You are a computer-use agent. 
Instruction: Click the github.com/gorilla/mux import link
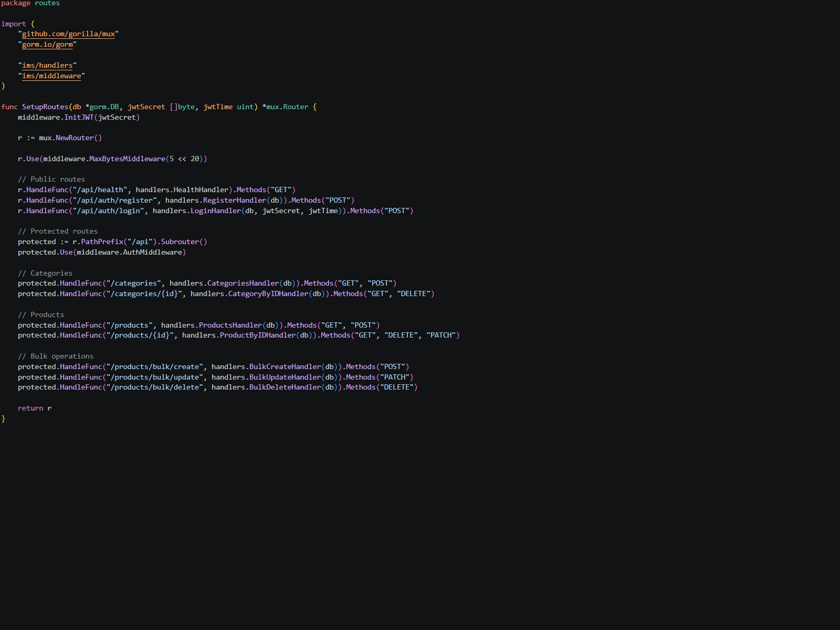[68, 34]
